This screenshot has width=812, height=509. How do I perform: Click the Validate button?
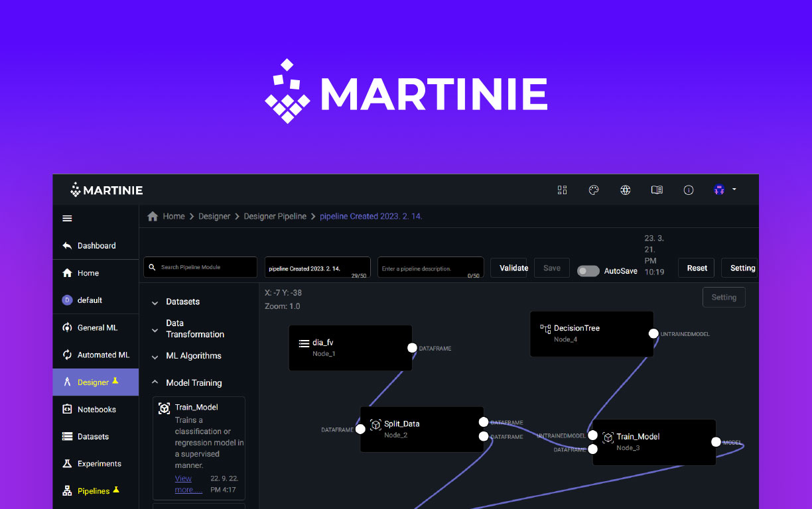509,268
